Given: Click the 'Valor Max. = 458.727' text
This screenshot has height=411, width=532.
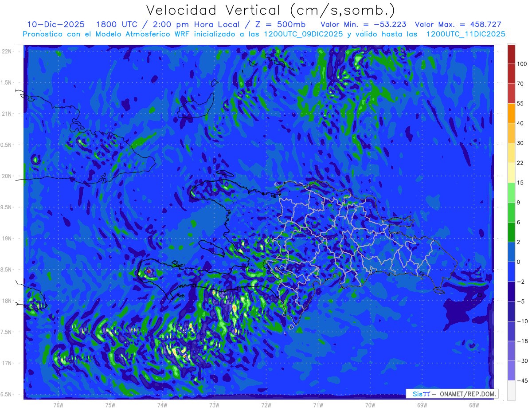Looking at the screenshot, I should tap(458, 24).
